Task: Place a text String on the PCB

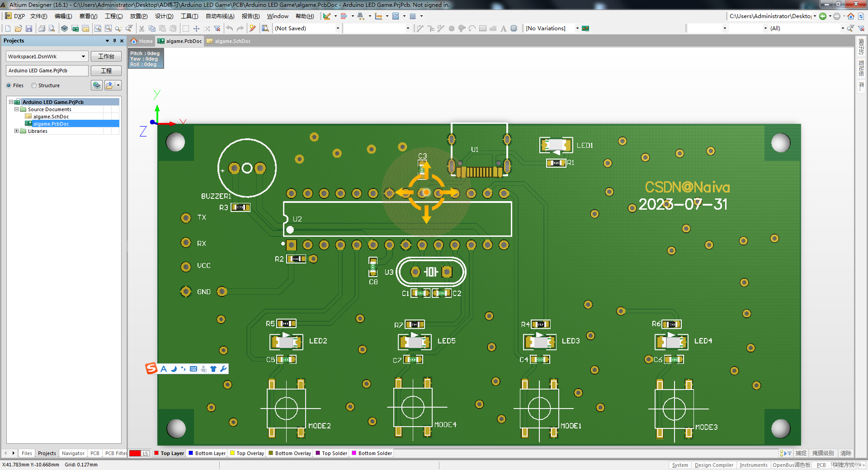Action: pos(504,28)
